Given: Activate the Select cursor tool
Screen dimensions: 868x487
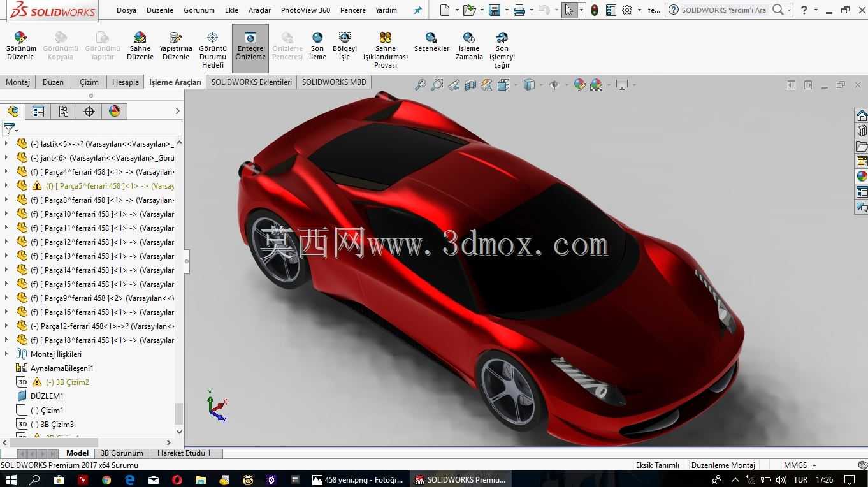Looking at the screenshot, I should tap(568, 10).
